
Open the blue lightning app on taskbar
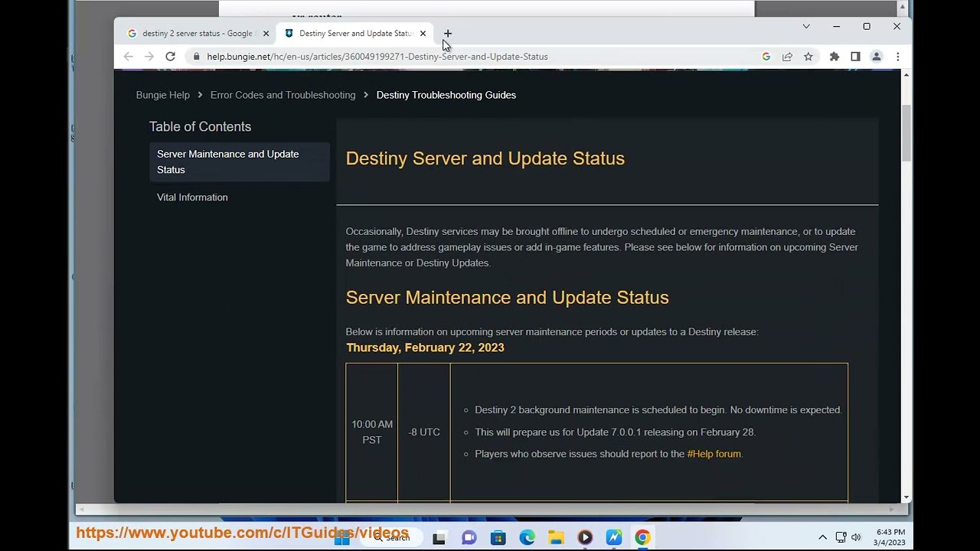[614, 538]
